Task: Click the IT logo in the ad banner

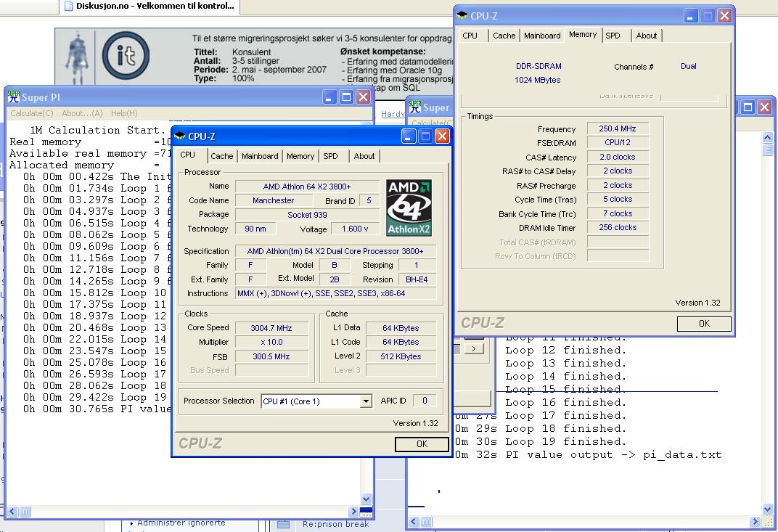Action: [x=126, y=56]
